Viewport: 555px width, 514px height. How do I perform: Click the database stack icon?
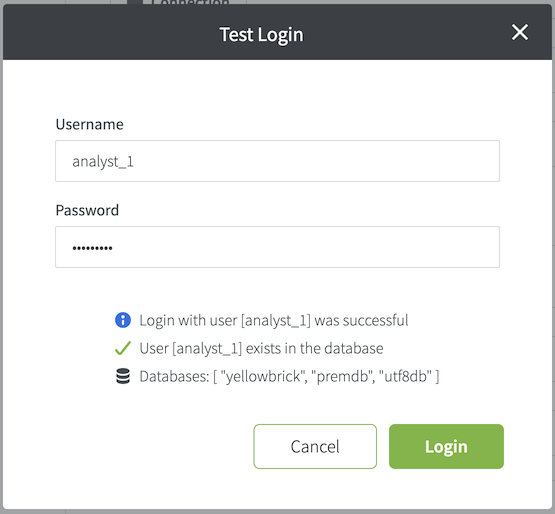click(x=123, y=376)
